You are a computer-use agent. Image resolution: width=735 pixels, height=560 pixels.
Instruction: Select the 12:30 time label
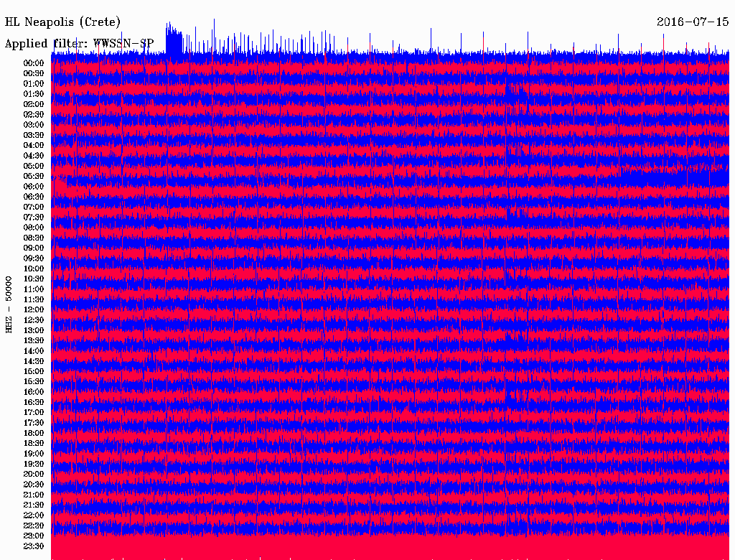(x=34, y=320)
